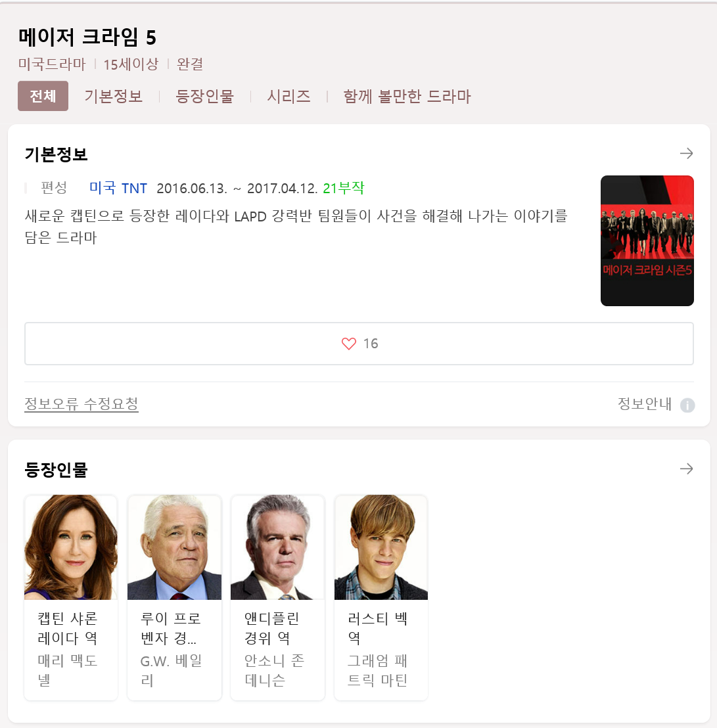
Task: Click the like button showing 16
Action: (x=359, y=344)
